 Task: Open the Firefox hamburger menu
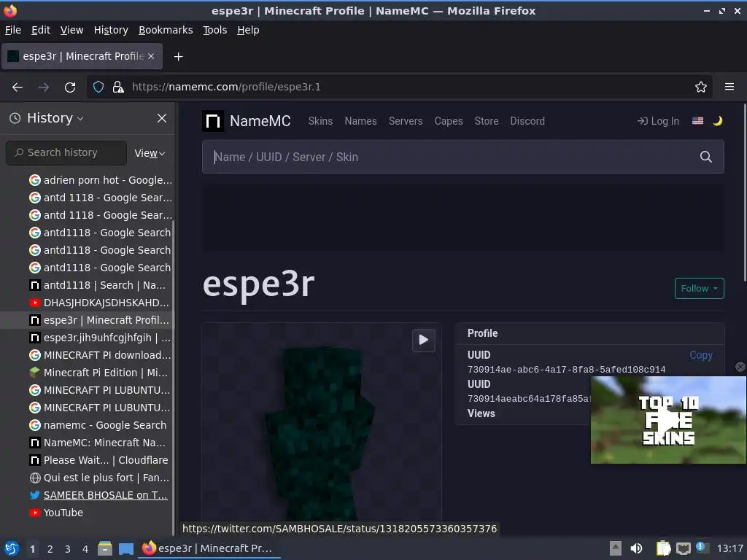[x=729, y=87]
